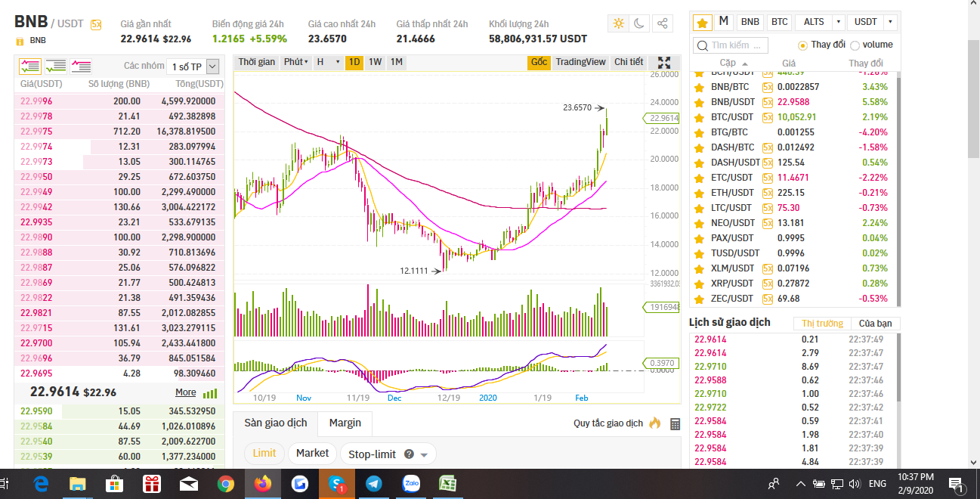Viewport: 980px width, 499px height.
Task: Select the Market order type button
Action: [x=312, y=453]
